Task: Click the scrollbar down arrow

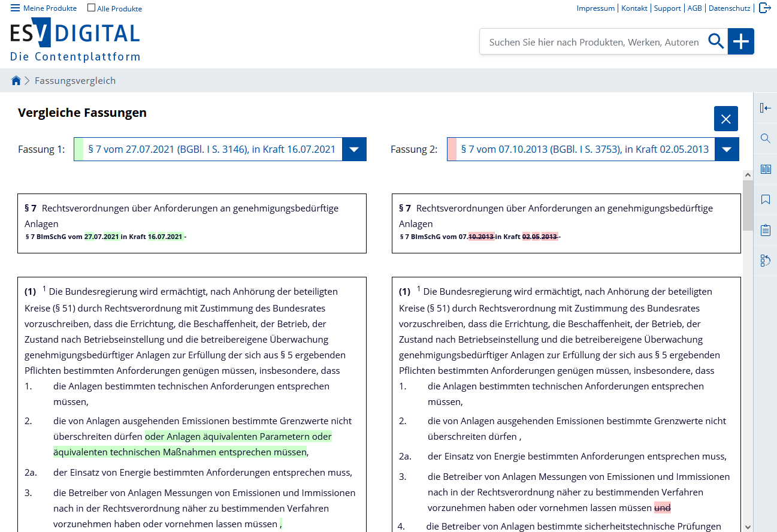Action: point(747,527)
